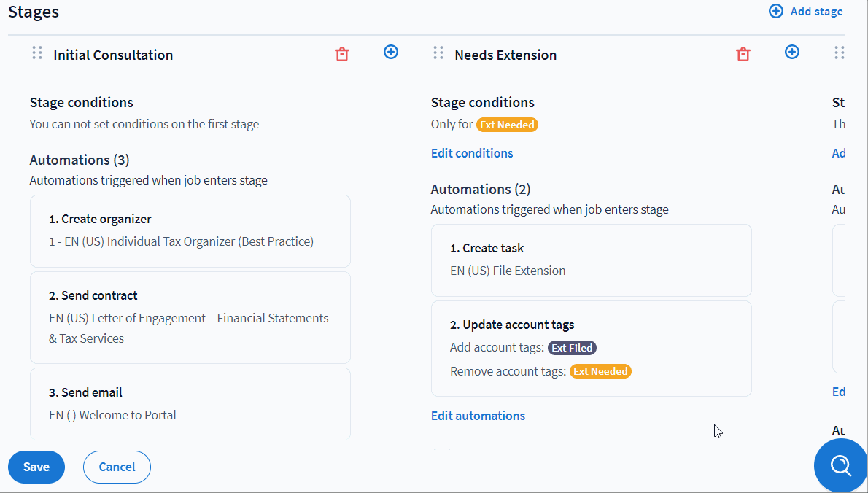The height and width of the screenshot is (493, 868).
Task: Click the Add stage plus icon
Action: pyautogui.click(x=776, y=11)
